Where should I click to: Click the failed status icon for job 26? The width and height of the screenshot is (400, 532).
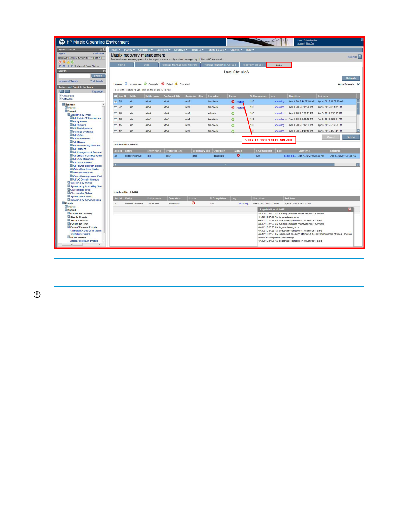239,155
